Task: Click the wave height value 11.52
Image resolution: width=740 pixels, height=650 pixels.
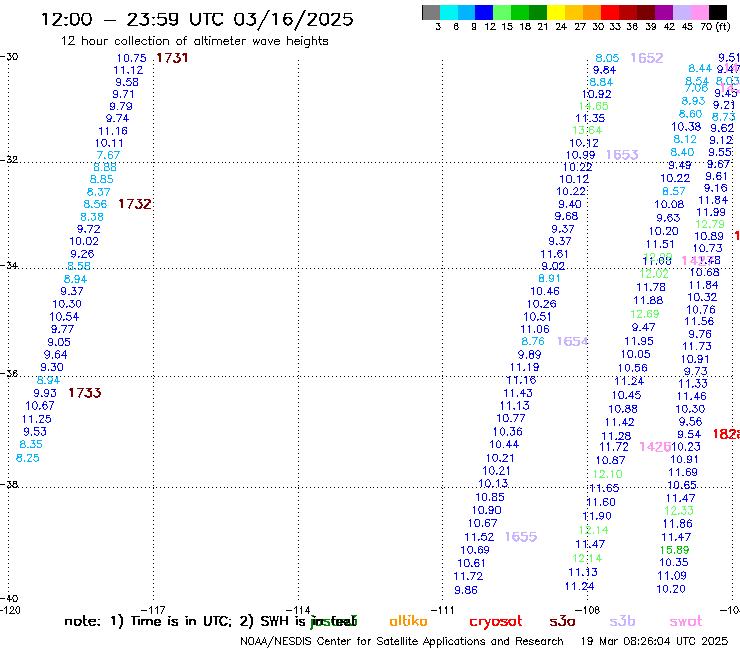Action: [x=479, y=537]
